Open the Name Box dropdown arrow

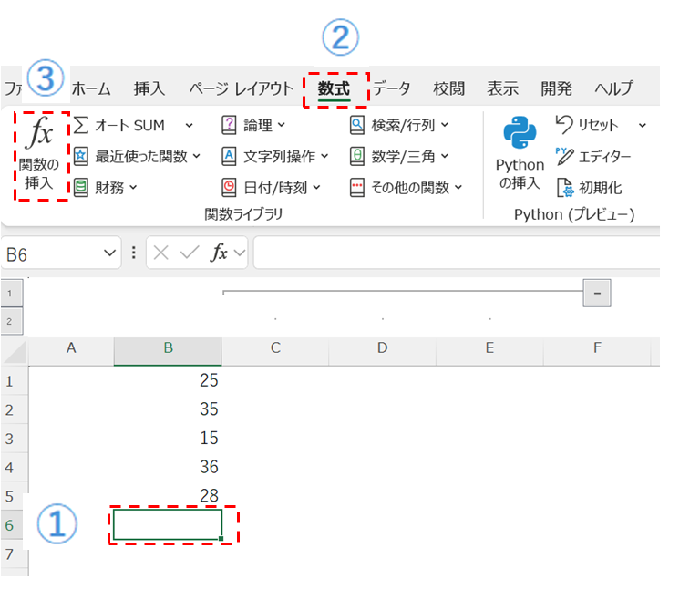click(110, 253)
